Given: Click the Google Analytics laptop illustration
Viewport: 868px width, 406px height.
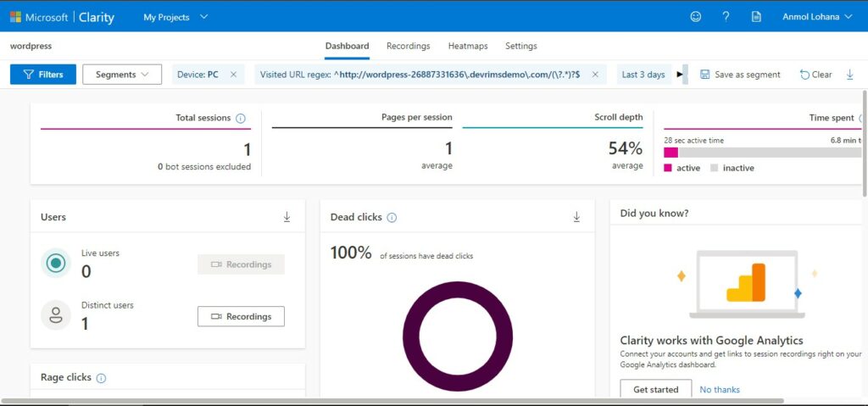Looking at the screenshot, I should click(x=748, y=285).
